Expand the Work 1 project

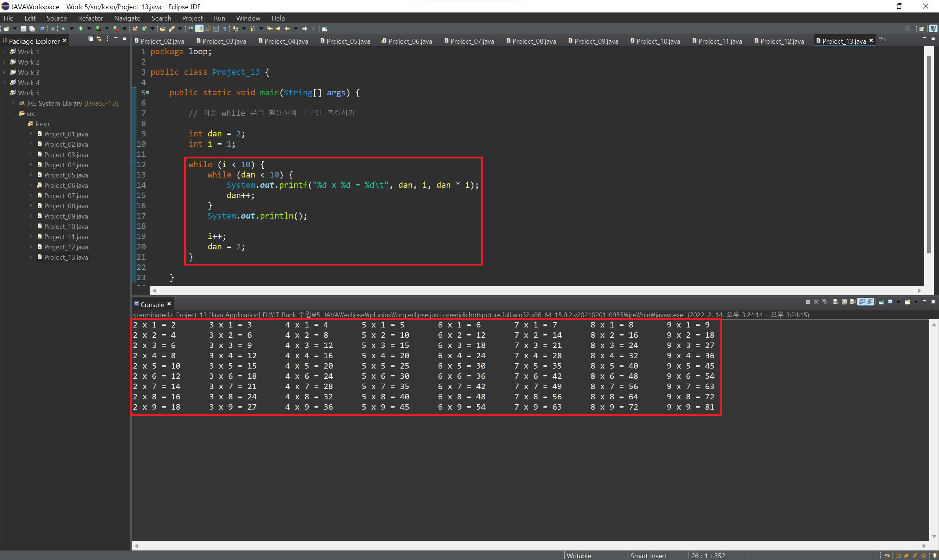4,52
